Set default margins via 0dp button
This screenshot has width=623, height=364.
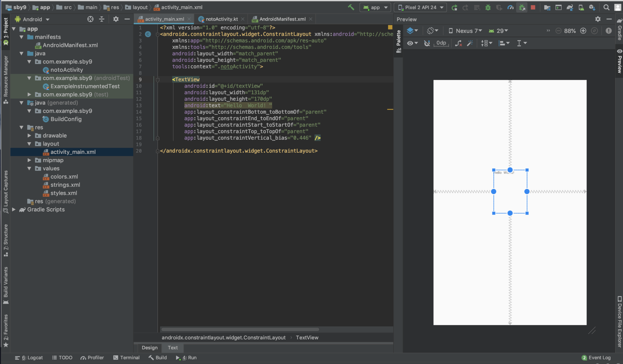(x=441, y=43)
